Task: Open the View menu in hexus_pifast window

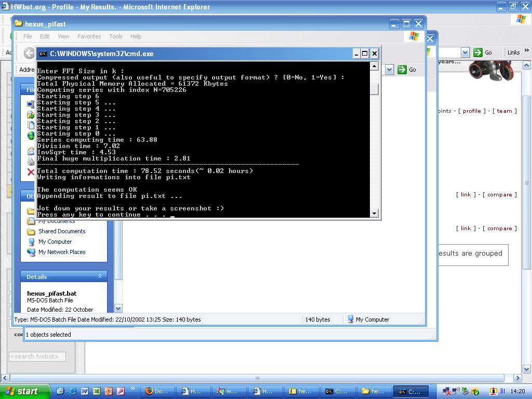Action: point(63,36)
